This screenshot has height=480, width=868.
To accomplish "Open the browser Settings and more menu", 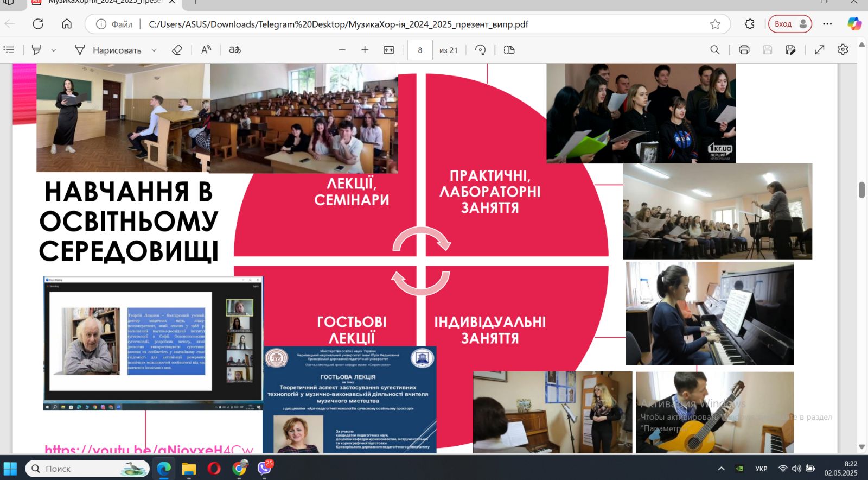I will 827,24.
